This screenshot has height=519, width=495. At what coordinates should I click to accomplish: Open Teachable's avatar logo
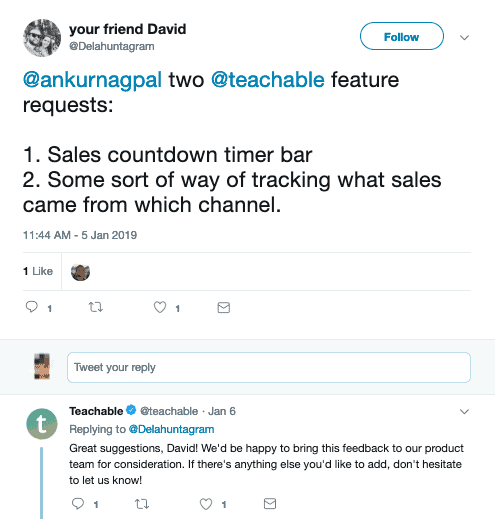[42, 424]
